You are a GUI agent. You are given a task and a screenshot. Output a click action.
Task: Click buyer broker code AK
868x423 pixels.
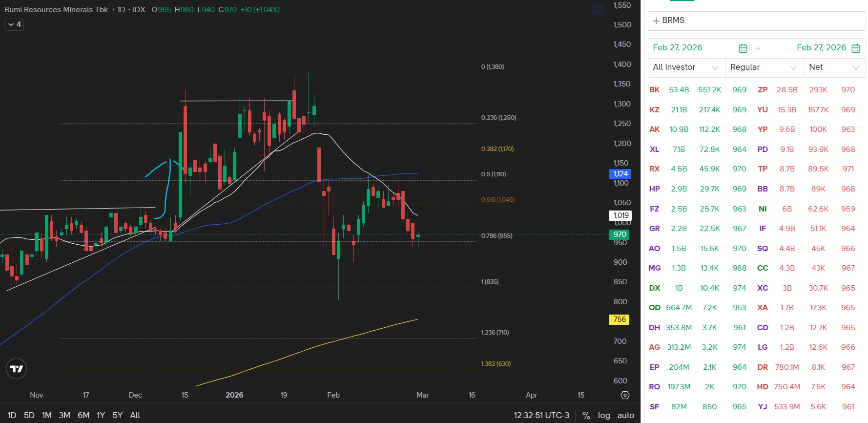click(x=655, y=129)
